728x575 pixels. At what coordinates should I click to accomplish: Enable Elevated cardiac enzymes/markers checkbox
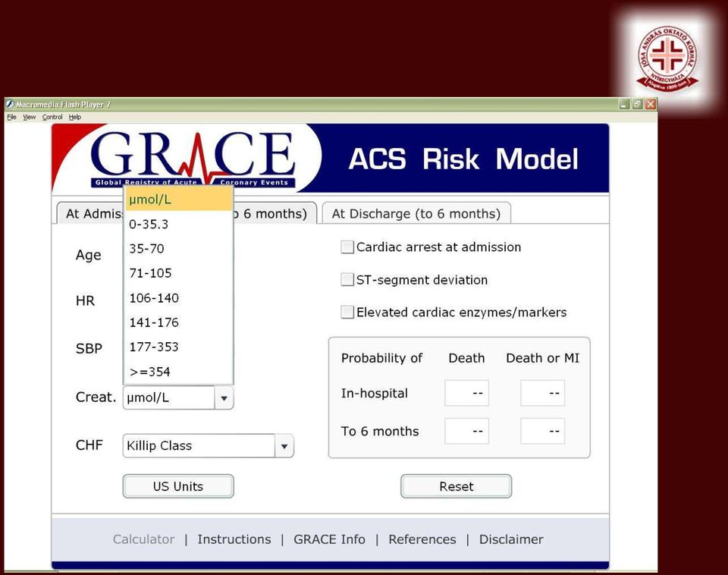click(347, 312)
